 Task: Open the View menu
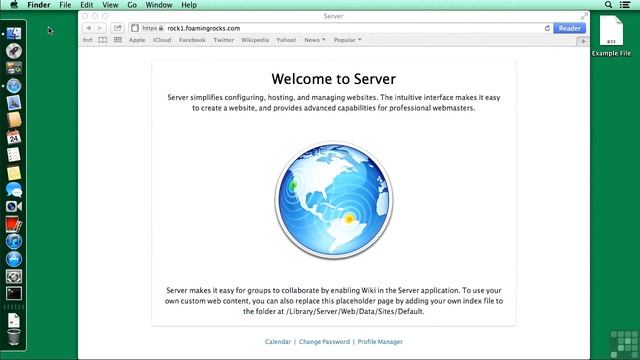[110, 5]
